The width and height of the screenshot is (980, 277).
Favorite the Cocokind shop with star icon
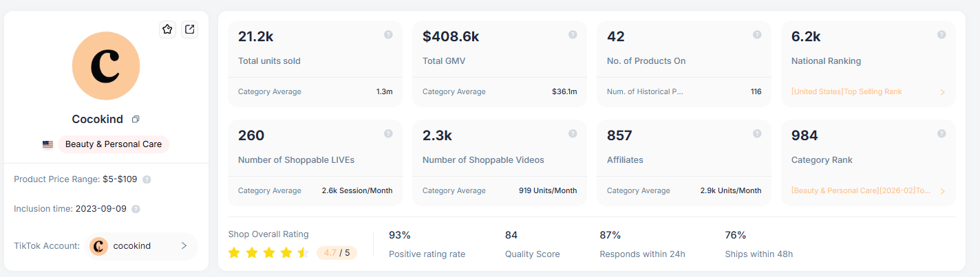tap(167, 29)
